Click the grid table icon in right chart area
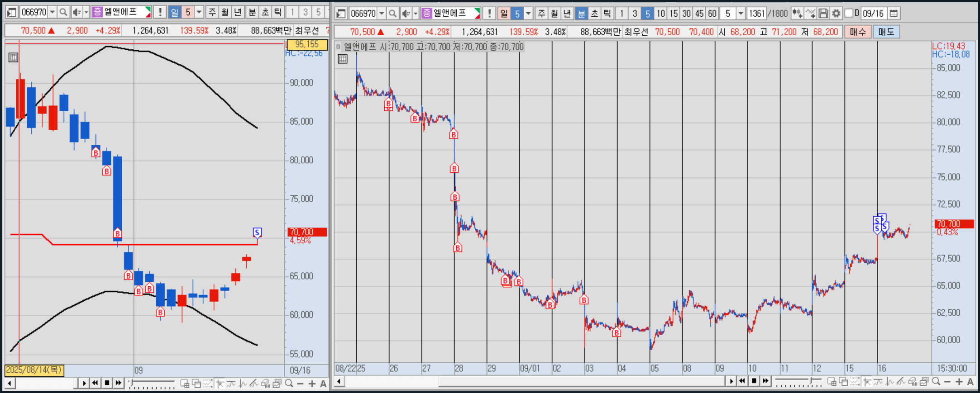 tap(343, 59)
